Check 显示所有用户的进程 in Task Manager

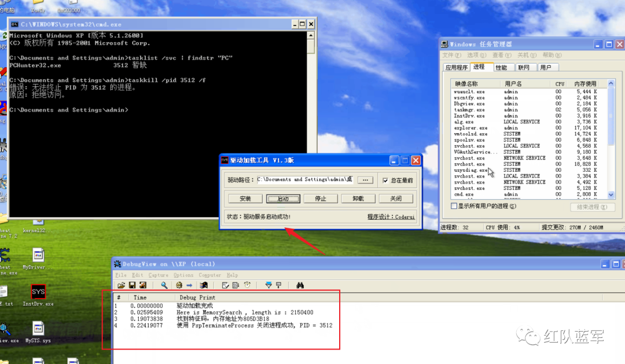454,206
